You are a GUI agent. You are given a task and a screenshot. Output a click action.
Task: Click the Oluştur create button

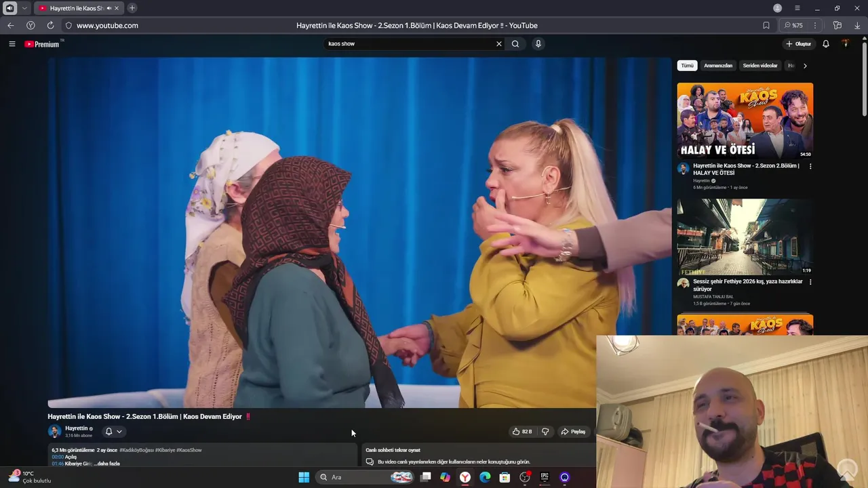point(799,44)
